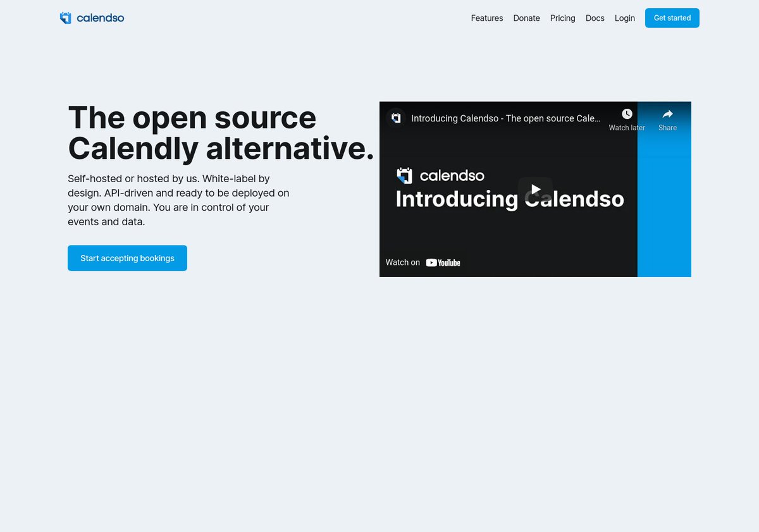Open video title 'Introducing Calendso - The open source'
759x532 pixels.
506,118
